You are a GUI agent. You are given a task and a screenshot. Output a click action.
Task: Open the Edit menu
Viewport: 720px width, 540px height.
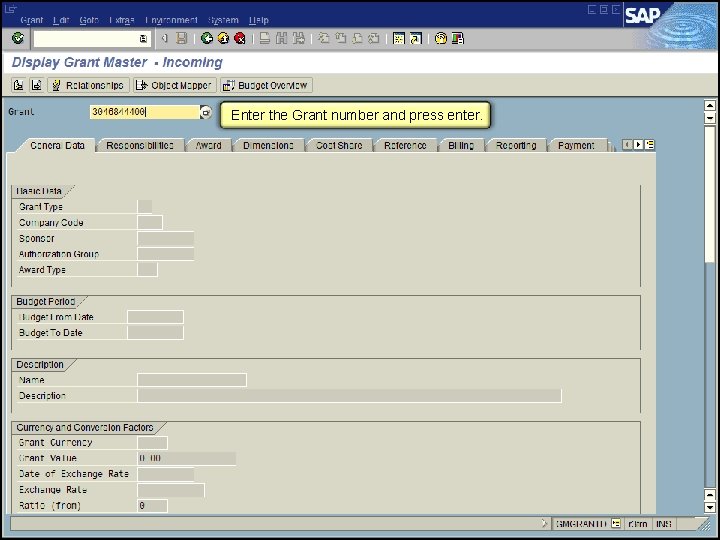61,20
